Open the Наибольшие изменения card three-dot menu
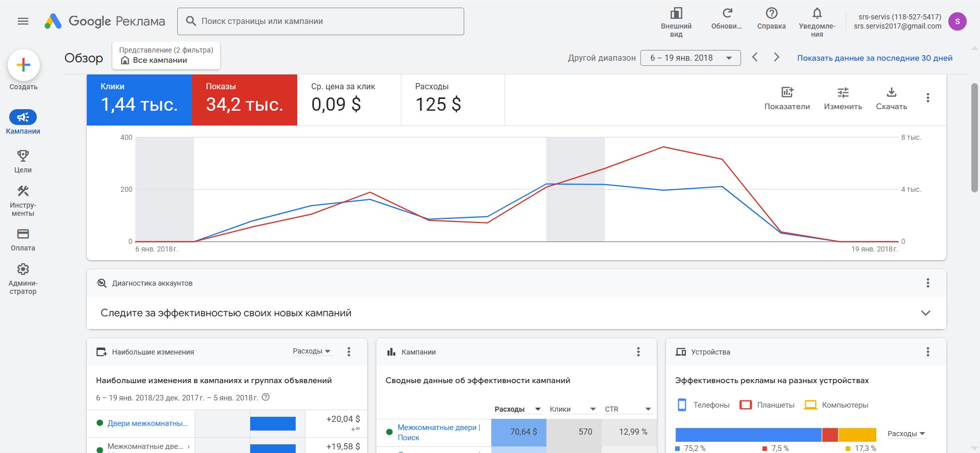The width and height of the screenshot is (980, 453). [349, 351]
